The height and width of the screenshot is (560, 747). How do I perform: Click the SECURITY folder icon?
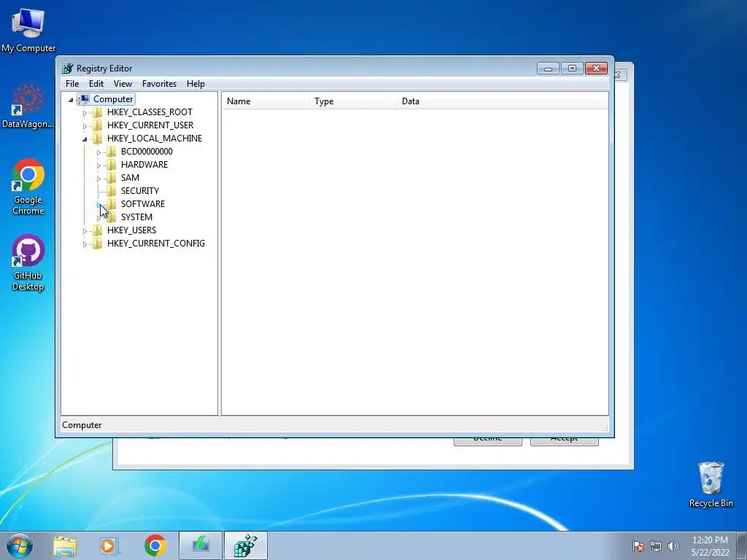(111, 191)
